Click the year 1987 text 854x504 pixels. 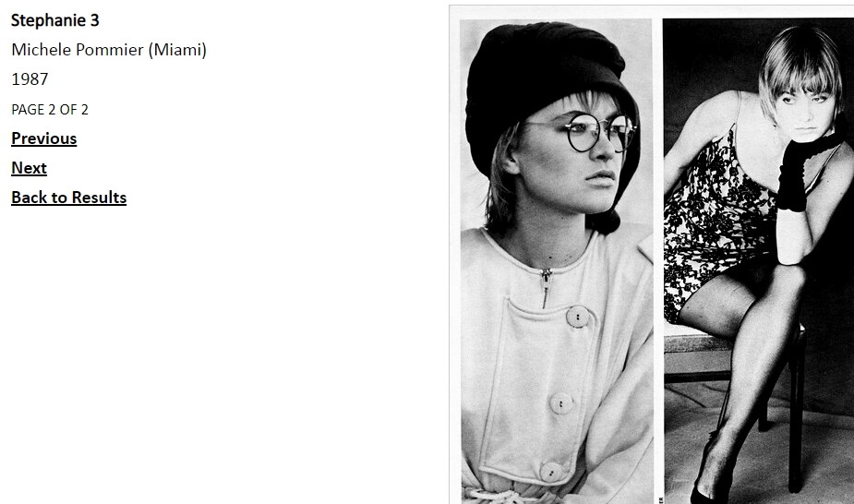pos(30,79)
